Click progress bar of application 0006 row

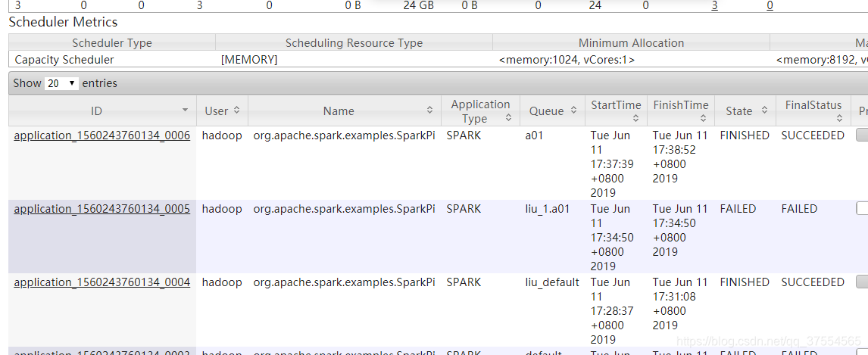click(862, 135)
